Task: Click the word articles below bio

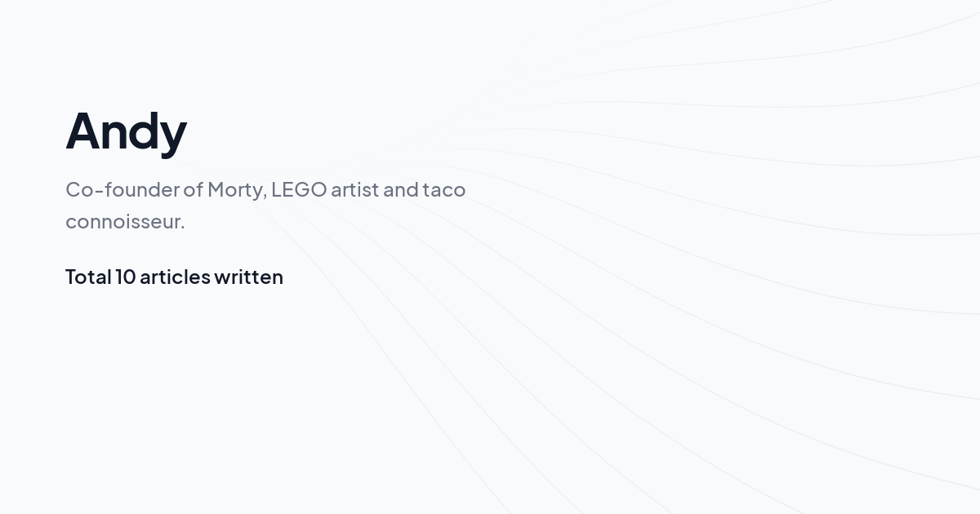Action: click(175, 277)
